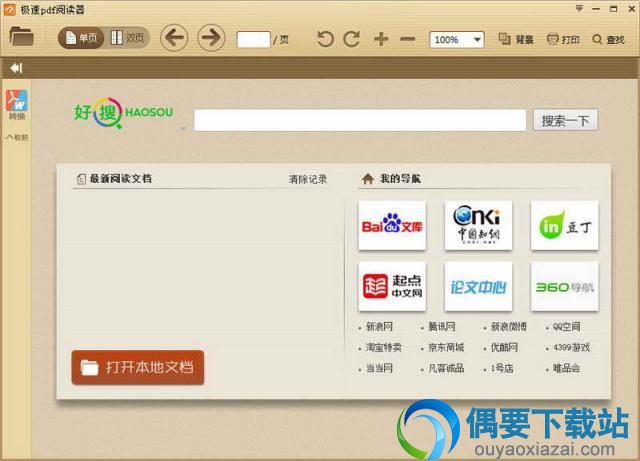Image resolution: width=640 pixels, height=461 pixels.
Task: Open the 豆丁 Docin tile
Action: coord(564,225)
